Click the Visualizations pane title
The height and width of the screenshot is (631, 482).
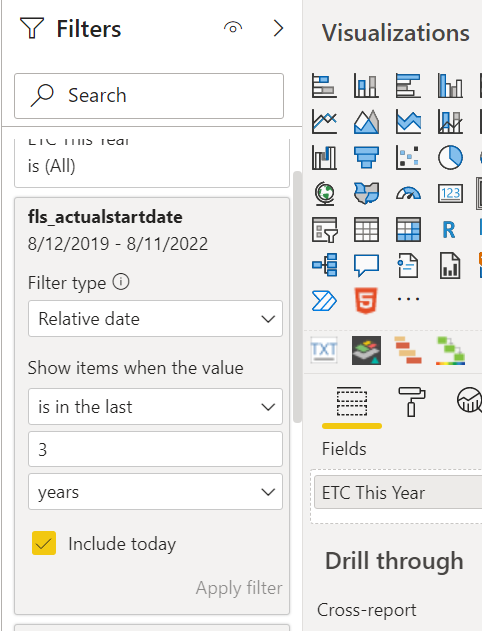point(395,33)
